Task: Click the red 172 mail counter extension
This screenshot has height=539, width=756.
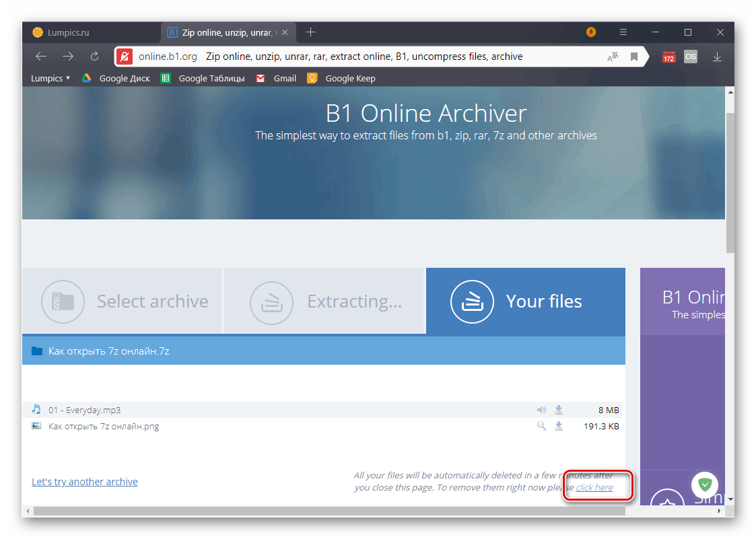Action: coord(668,57)
